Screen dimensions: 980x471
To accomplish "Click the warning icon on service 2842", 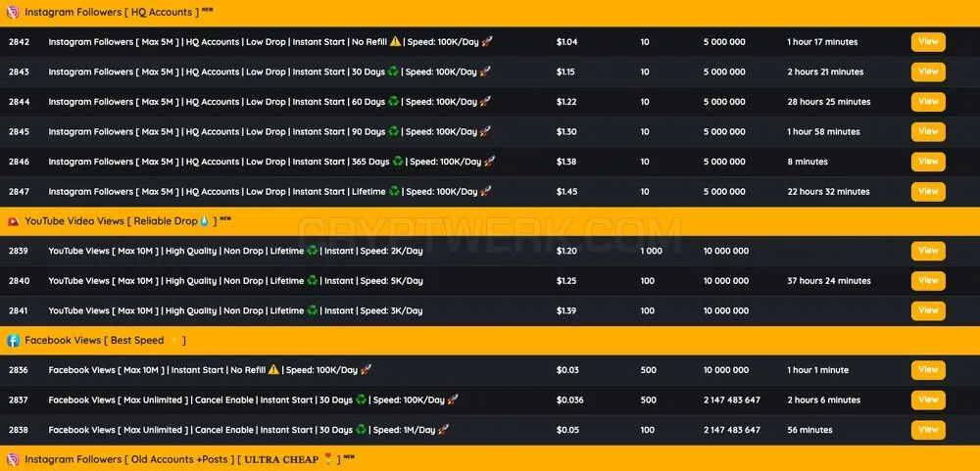I will pos(395,42).
